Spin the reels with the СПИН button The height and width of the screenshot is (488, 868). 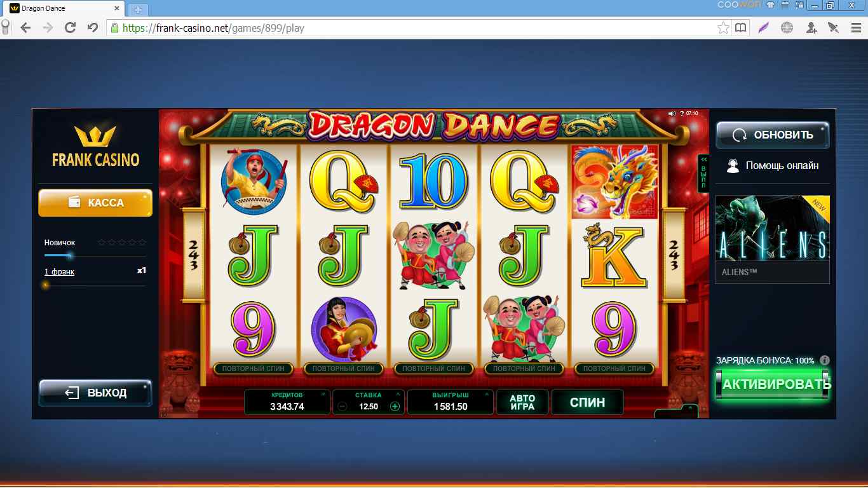coord(587,402)
